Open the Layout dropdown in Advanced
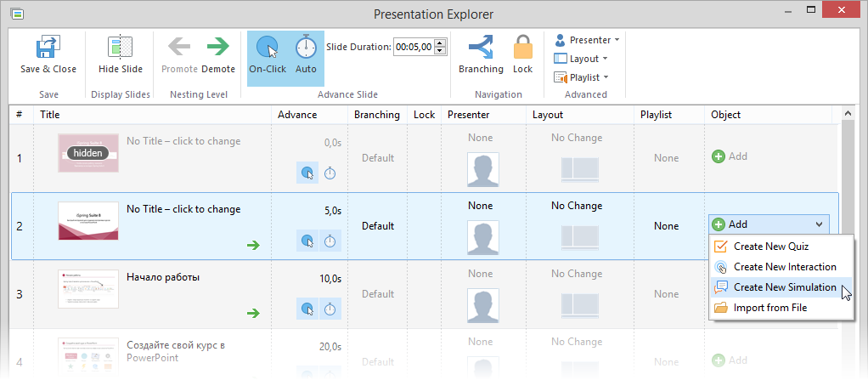868x380 pixels. pyautogui.click(x=582, y=59)
